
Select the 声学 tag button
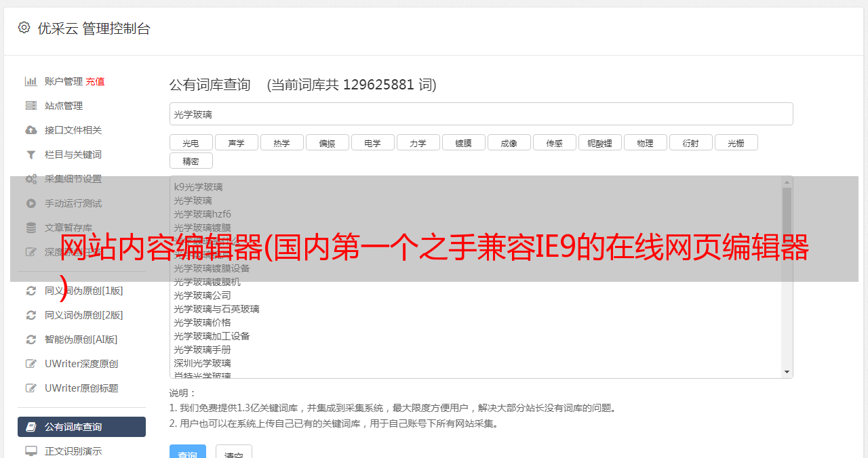pyautogui.click(x=237, y=143)
